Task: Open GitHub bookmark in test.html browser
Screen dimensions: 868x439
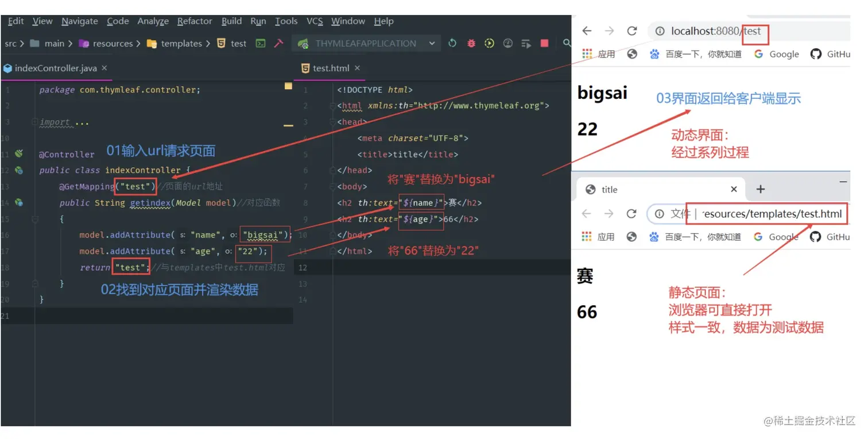Action: point(830,237)
